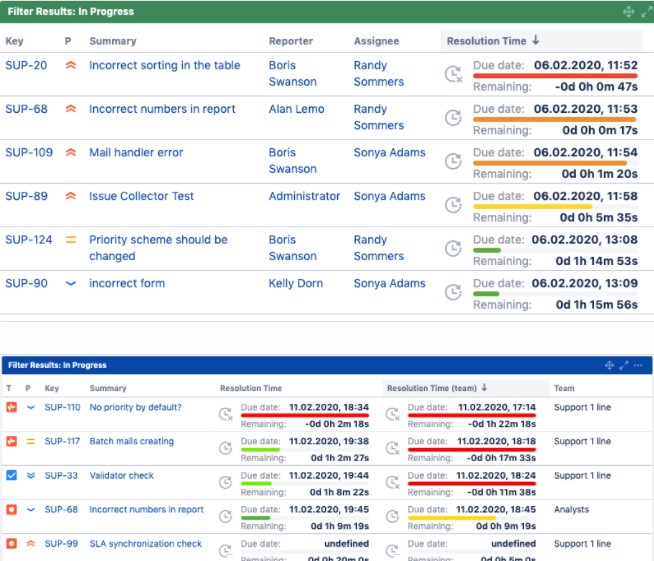The image size is (654, 561).
Task: Sort by Resolution Time column in top table
Action: [493, 41]
